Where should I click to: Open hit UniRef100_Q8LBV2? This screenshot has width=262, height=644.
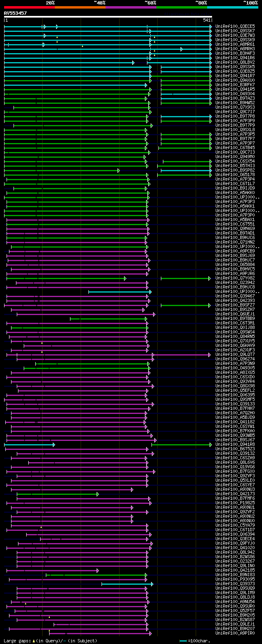click(x=235, y=63)
